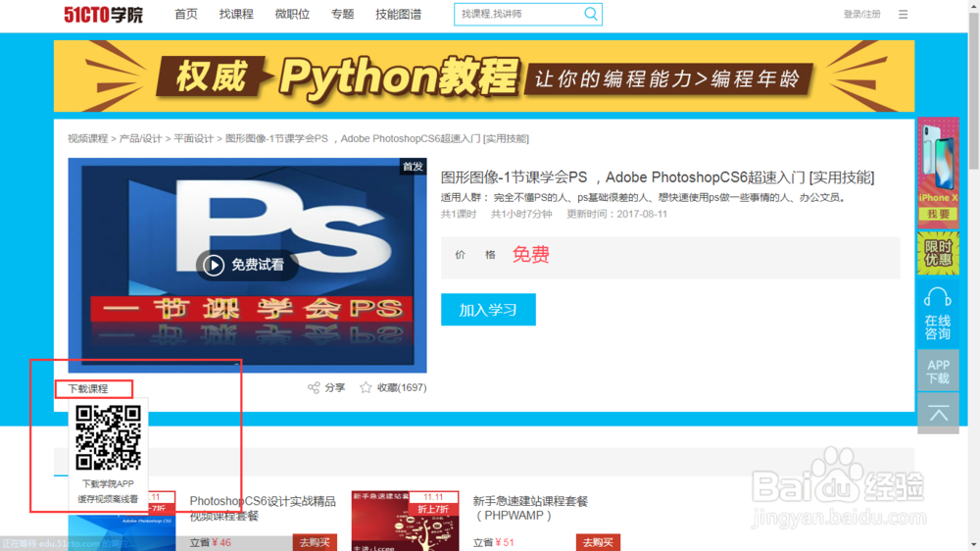Image resolution: width=980 pixels, height=551 pixels.
Task: Click the 免费 price text
Action: point(530,255)
